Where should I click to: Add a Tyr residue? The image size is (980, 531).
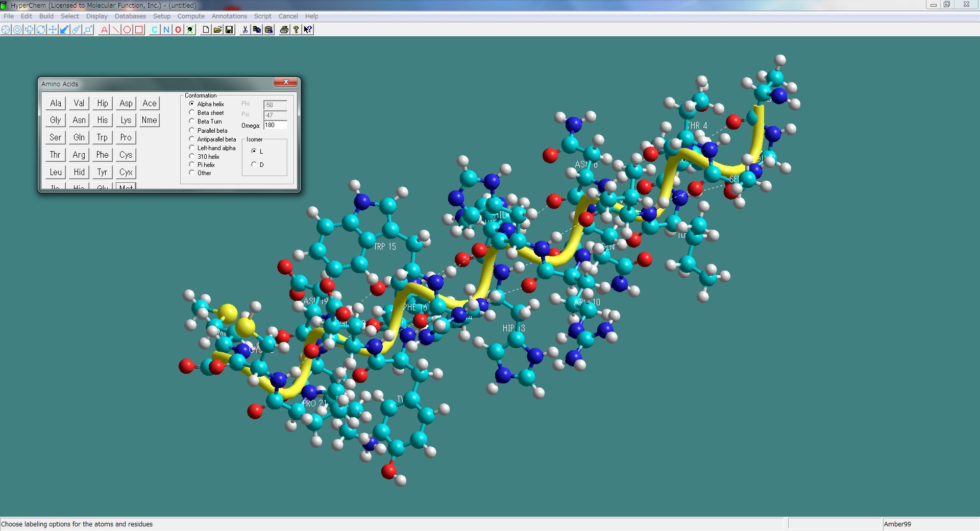coord(103,172)
